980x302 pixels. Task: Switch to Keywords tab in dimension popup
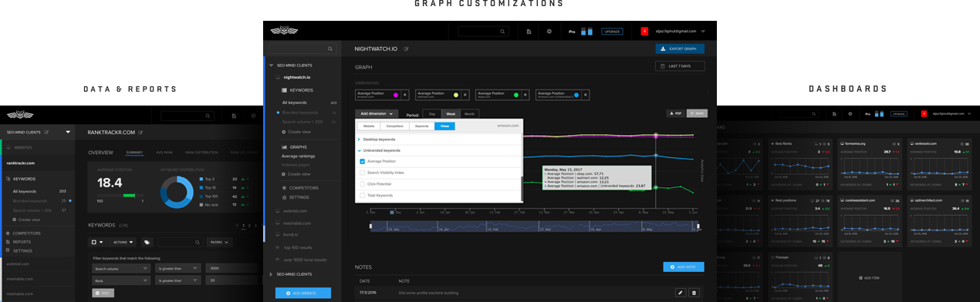tap(422, 126)
